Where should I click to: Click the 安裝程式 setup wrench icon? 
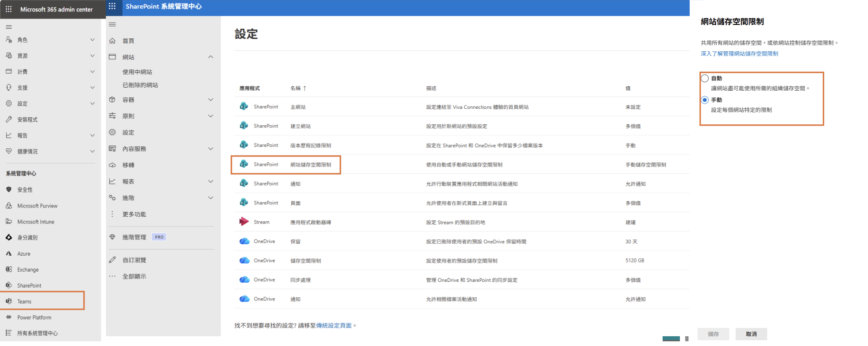pos(8,119)
